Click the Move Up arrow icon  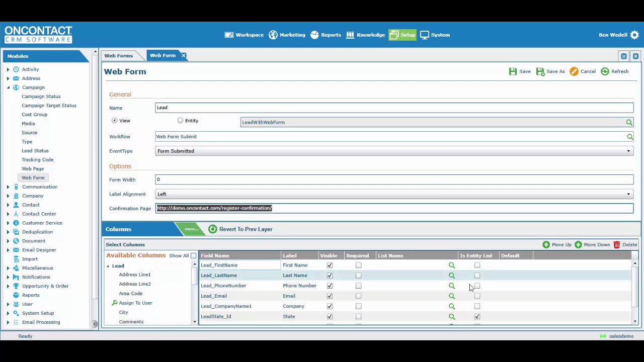546,244
